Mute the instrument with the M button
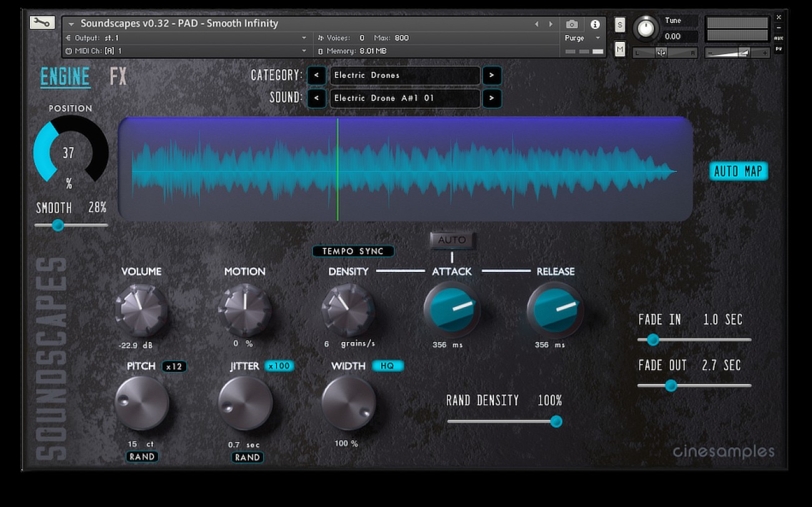The width and height of the screenshot is (812, 507). pos(619,48)
